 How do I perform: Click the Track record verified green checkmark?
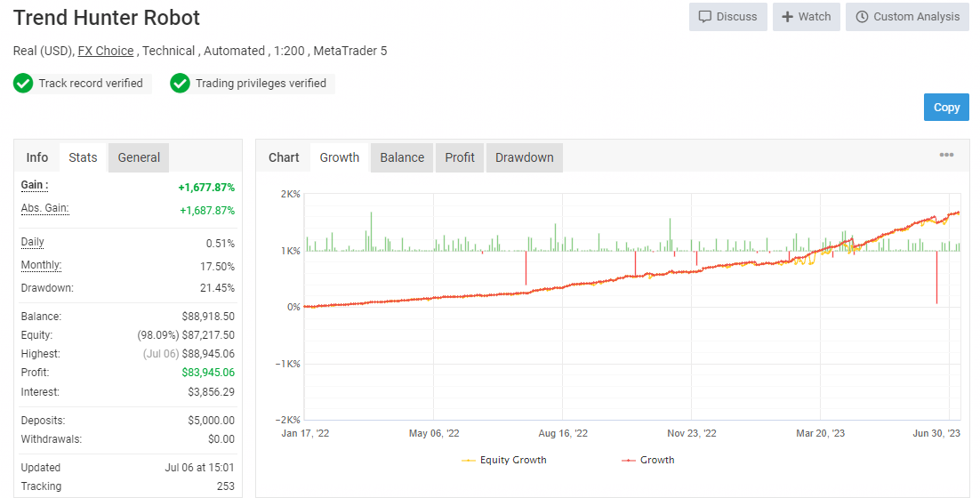point(23,83)
